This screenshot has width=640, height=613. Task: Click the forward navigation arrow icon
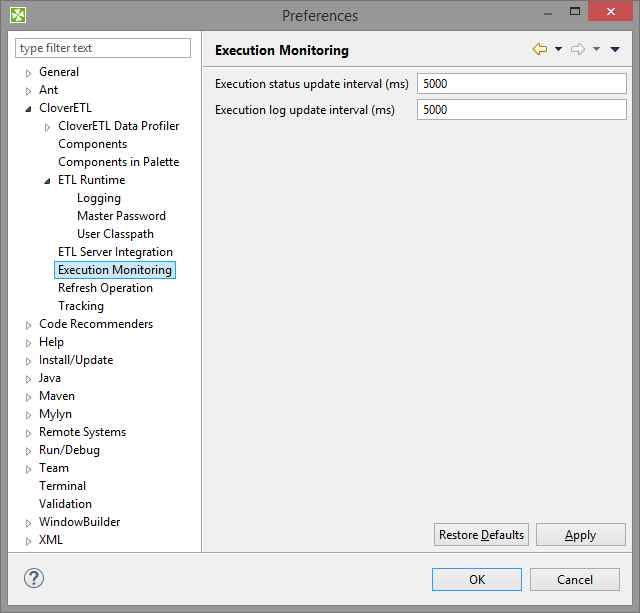(x=577, y=49)
